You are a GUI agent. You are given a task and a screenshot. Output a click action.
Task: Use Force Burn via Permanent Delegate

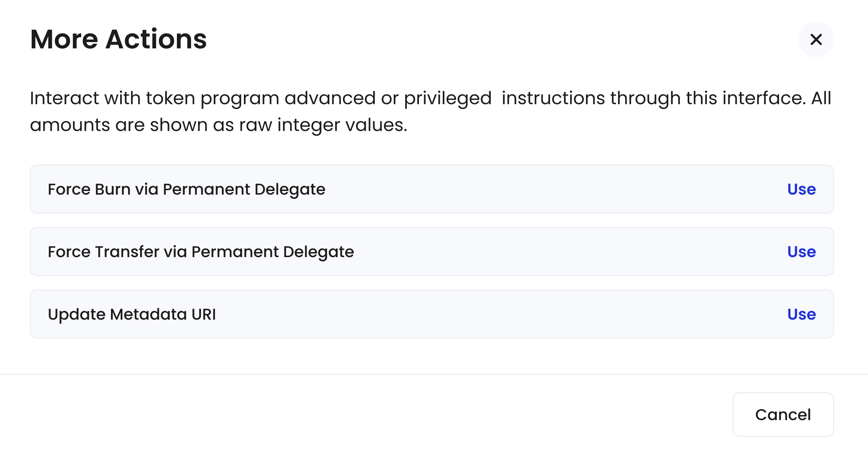tap(801, 189)
